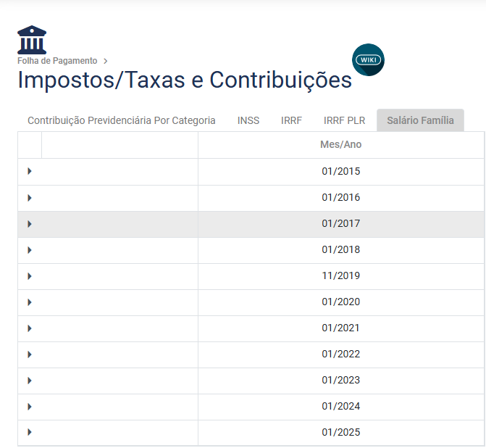Expand the 01/2020 row

[30, 302]
